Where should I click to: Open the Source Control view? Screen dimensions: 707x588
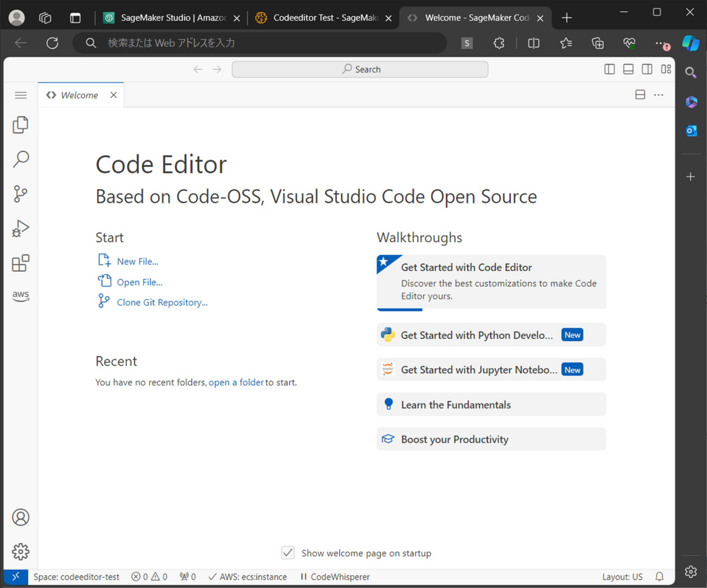point(21,194)
